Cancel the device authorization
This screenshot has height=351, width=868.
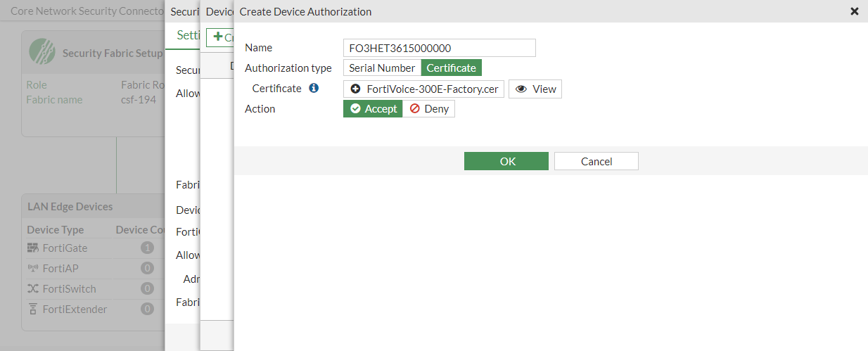click(x=596, y=161)
